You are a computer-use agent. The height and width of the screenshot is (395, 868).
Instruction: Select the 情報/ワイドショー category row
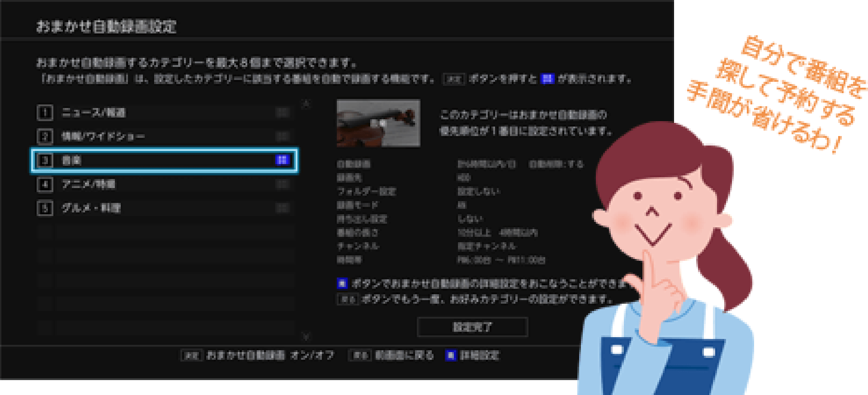[x=163, y=136]
